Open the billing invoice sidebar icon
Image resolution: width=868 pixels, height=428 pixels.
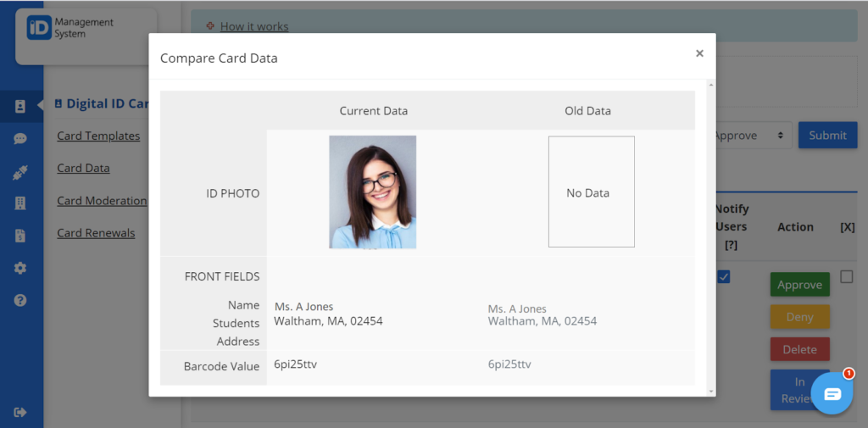20,236
